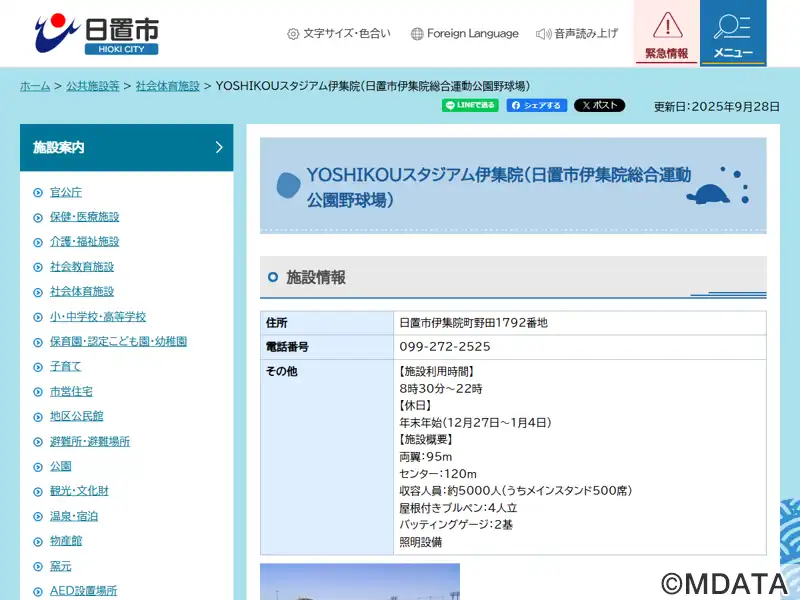Select 官公庁 in the sidebar
Image resolution: width=800 pixels, height=600 pixels.
[66, 192]
